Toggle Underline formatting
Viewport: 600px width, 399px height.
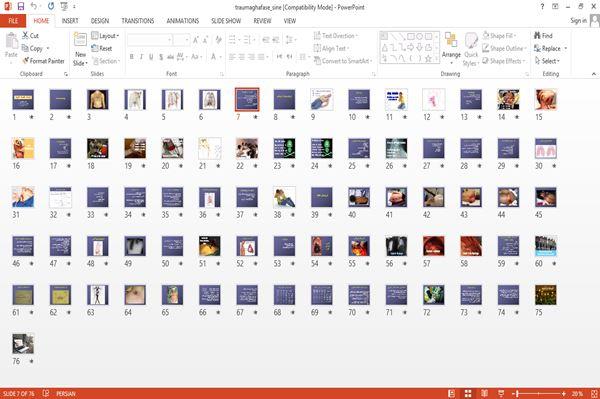point(151,57)
